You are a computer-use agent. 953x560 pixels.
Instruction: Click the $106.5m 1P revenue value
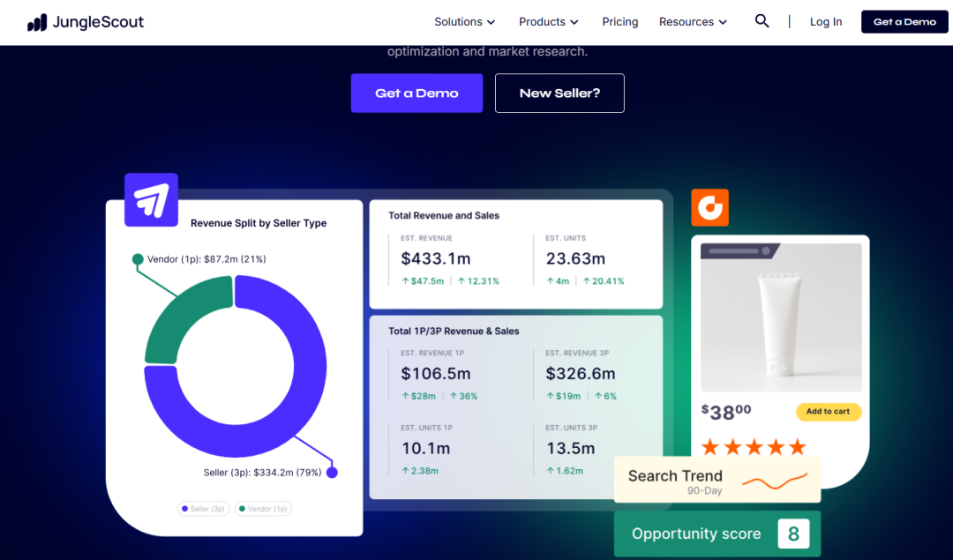[x=436, y=374]
